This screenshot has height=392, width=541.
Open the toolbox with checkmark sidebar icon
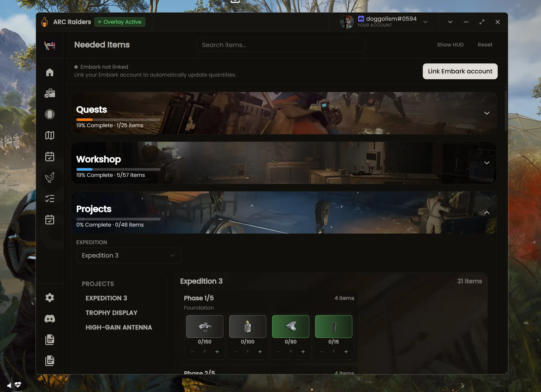[50, 93]
